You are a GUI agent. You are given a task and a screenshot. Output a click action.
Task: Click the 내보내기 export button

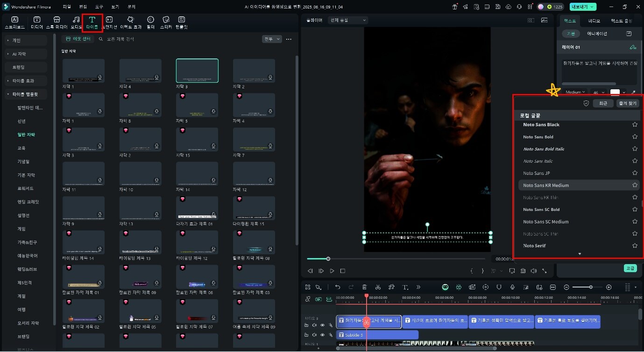click(x=583, y=7)
